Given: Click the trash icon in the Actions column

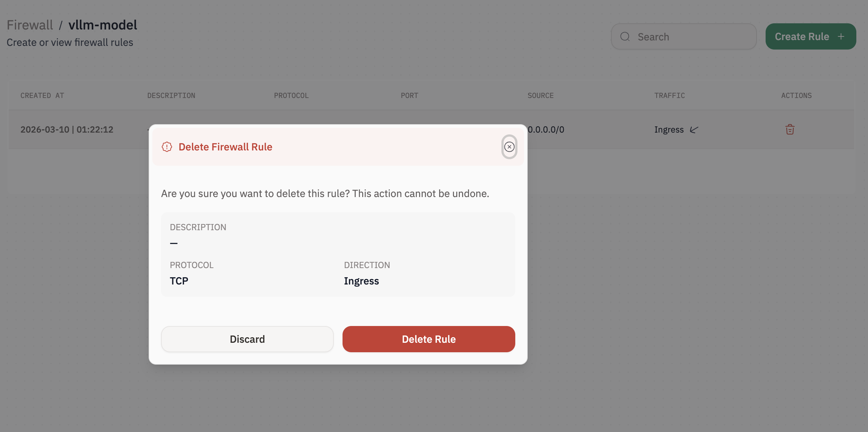Looking at the screenshot, I should coord(790,130).
